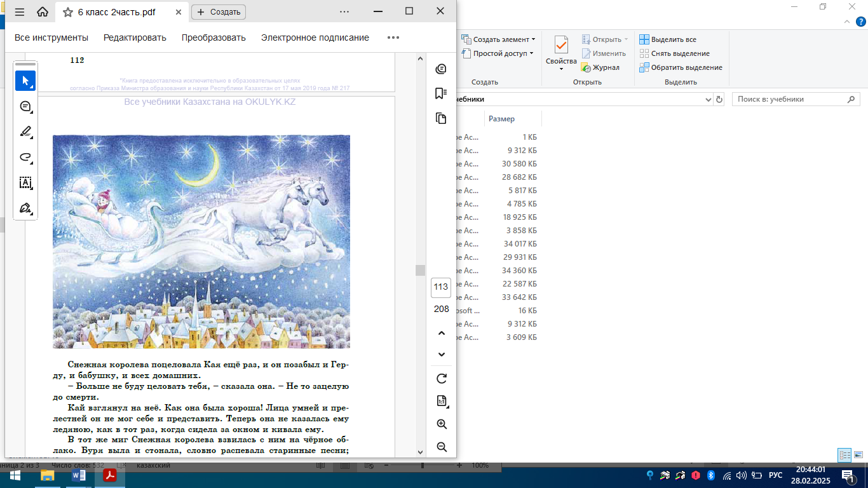Viewport: 868px width, 488px height.
Task: Open the Acrobat title bar more options menu
Action: point(344,11)
